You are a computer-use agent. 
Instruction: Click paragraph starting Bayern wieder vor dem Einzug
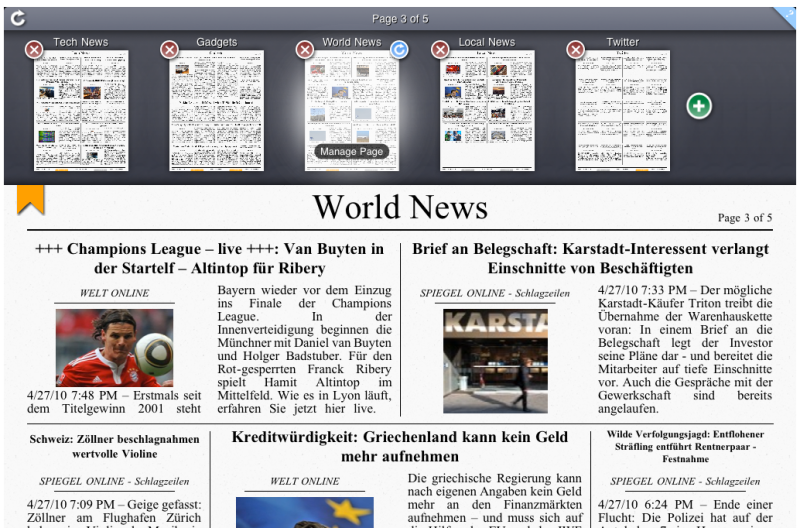305,349
